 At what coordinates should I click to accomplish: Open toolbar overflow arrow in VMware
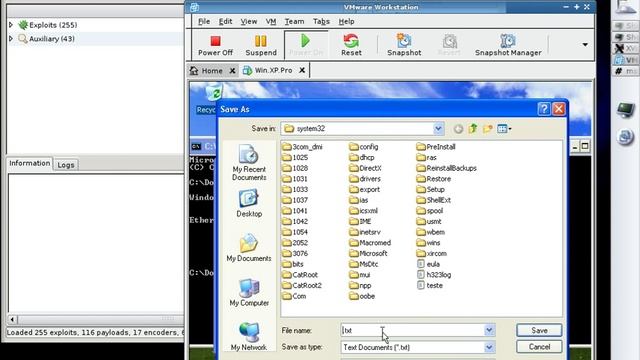585,44
